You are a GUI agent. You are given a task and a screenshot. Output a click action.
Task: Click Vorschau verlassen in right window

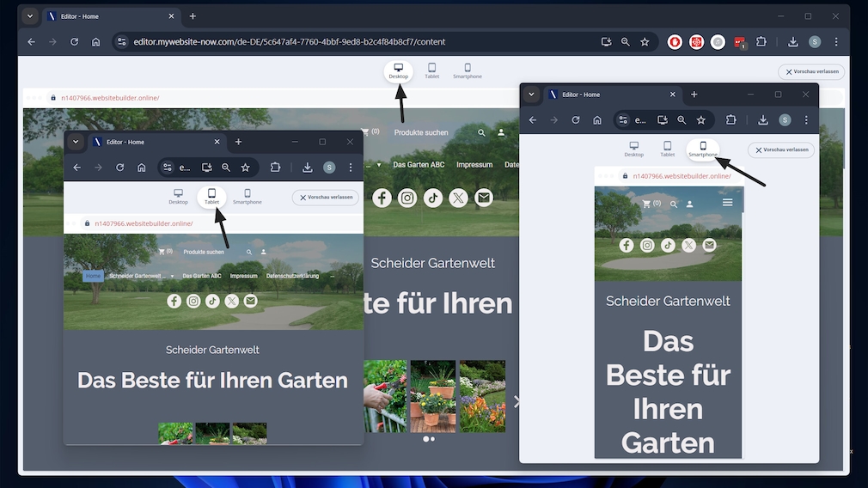coord(781,149)
